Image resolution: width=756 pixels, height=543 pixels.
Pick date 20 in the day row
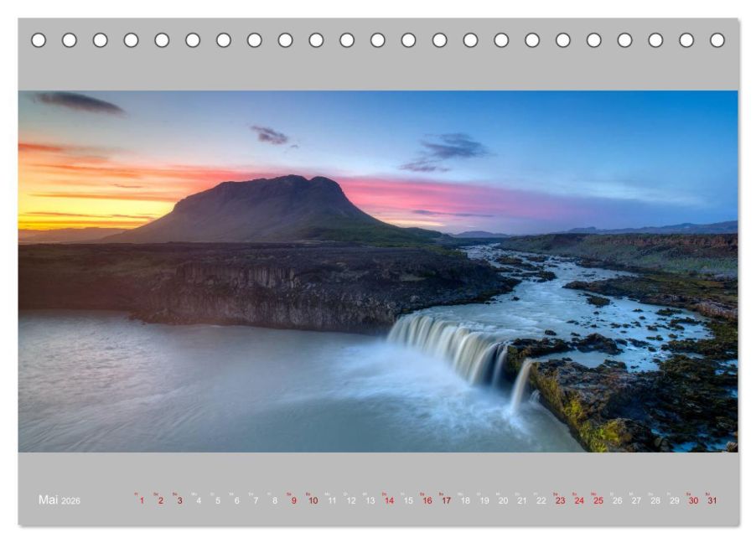pos(504,500)
